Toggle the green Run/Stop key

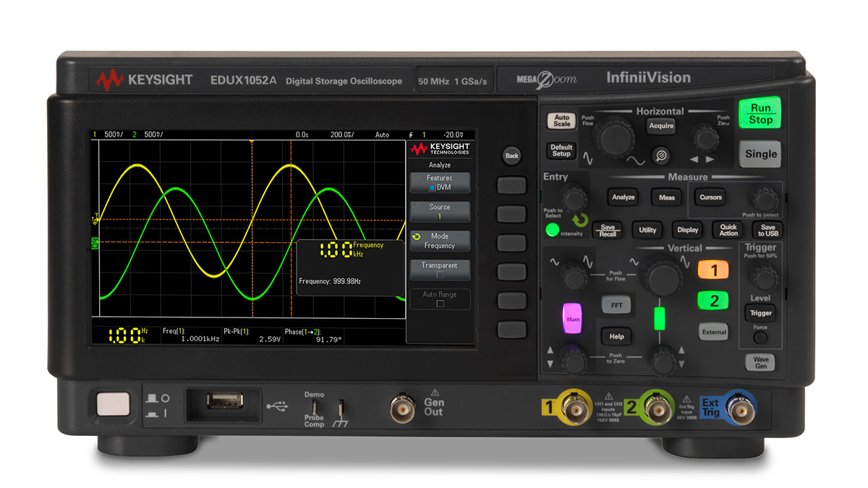[x=760, y=114]
